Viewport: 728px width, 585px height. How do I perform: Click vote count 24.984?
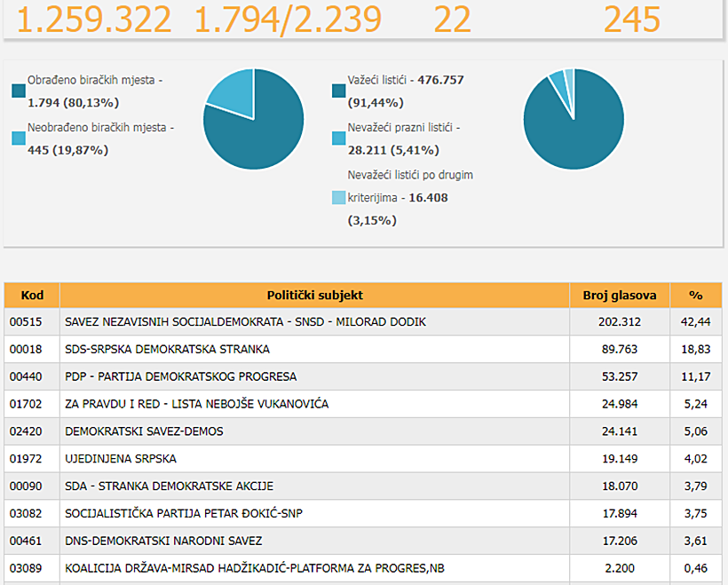pos(620,404)
